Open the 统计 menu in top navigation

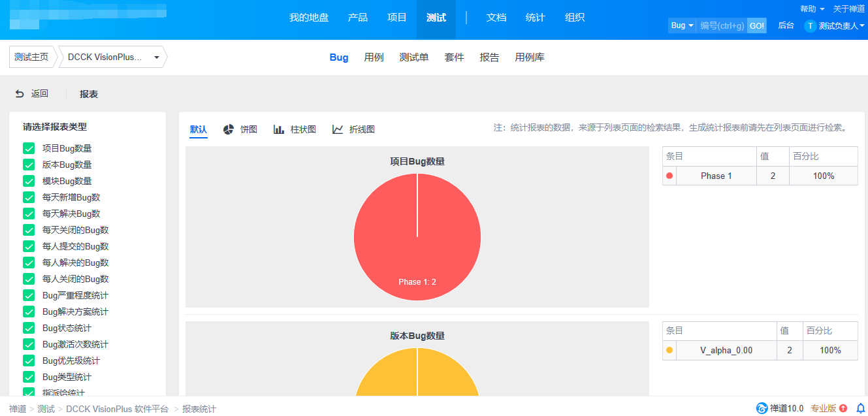coord(535,18)
